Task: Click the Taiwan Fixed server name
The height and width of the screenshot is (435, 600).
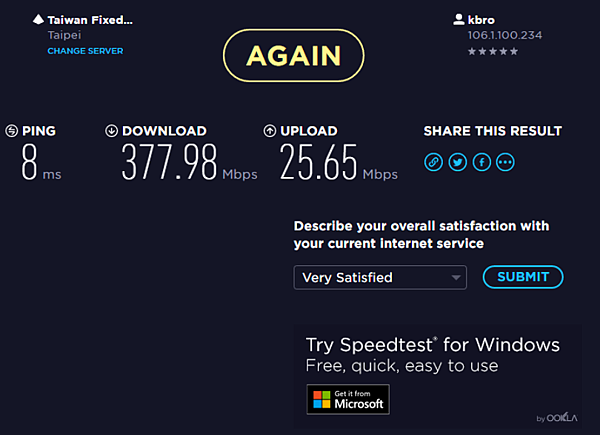Action: point(90,19)
